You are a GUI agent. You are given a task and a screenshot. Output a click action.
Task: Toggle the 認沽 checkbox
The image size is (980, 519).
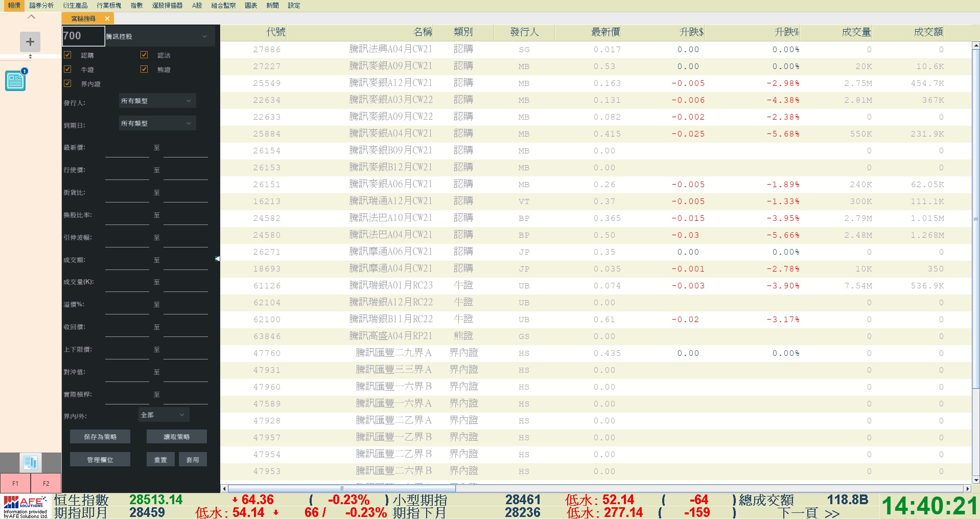[x=144, y=55]
